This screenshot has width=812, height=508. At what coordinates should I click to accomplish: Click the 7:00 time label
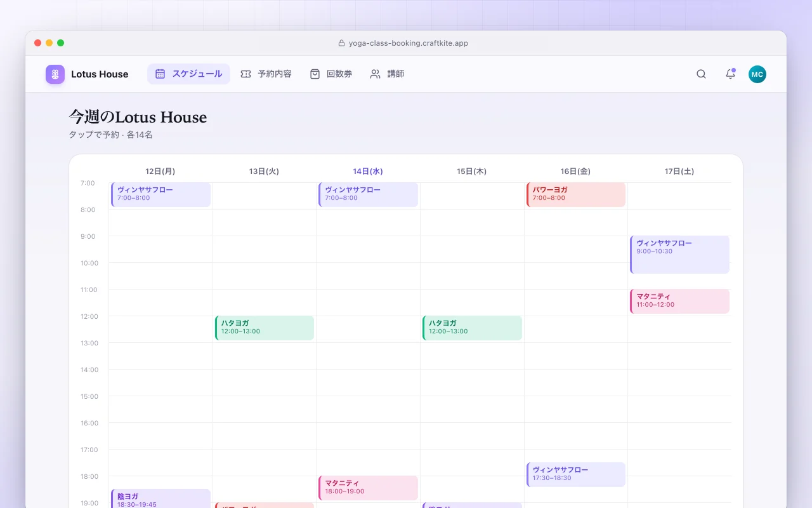pyautogui.click(x=88, y=183)
